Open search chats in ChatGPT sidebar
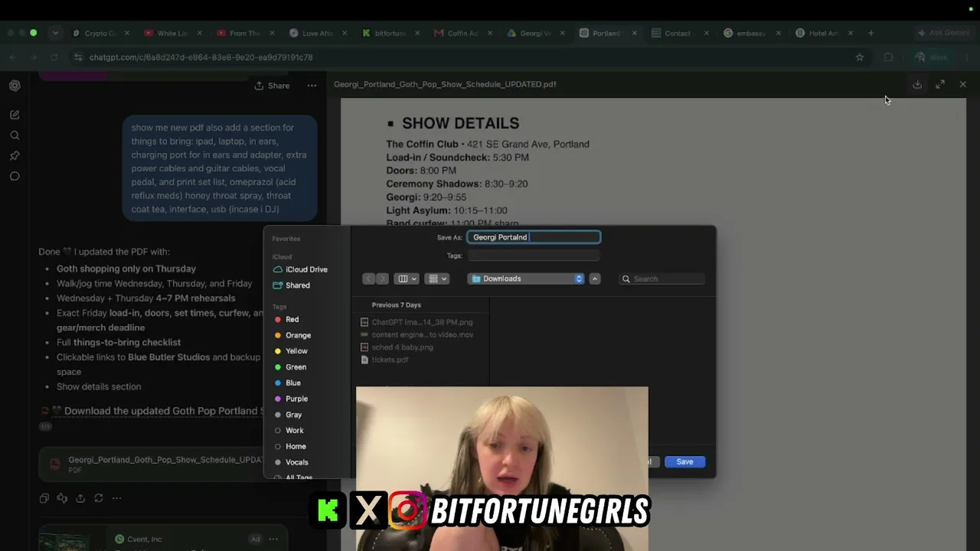980x551 pixels. click(x=15, y=135)
